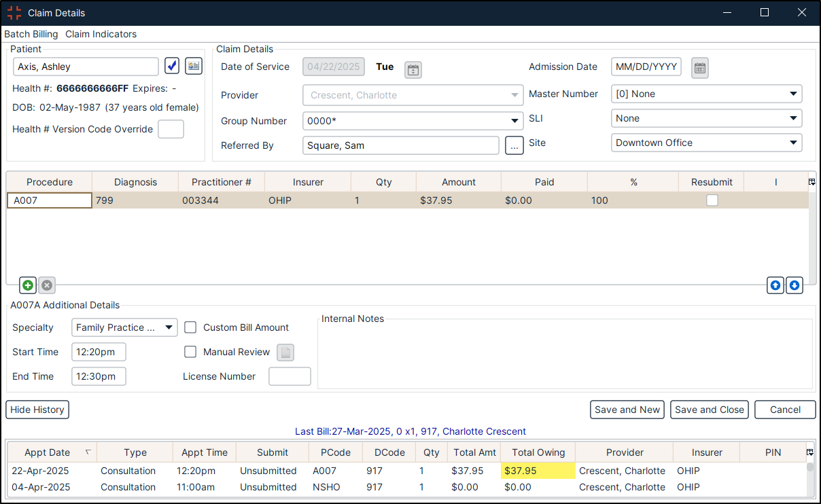The height and width of the screenshot is (504, 821).
Task: Expand the Group Number dropdown
Action: click(x=514, y=121)
